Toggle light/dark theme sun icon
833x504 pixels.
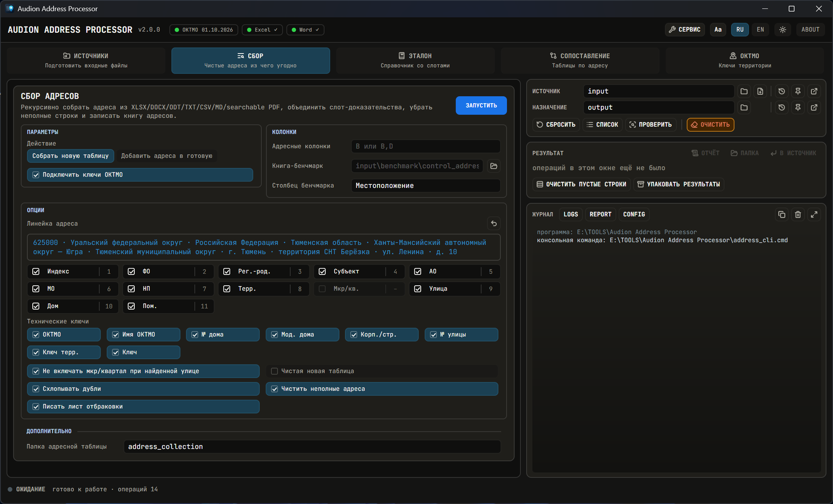[x=782, y=30]
